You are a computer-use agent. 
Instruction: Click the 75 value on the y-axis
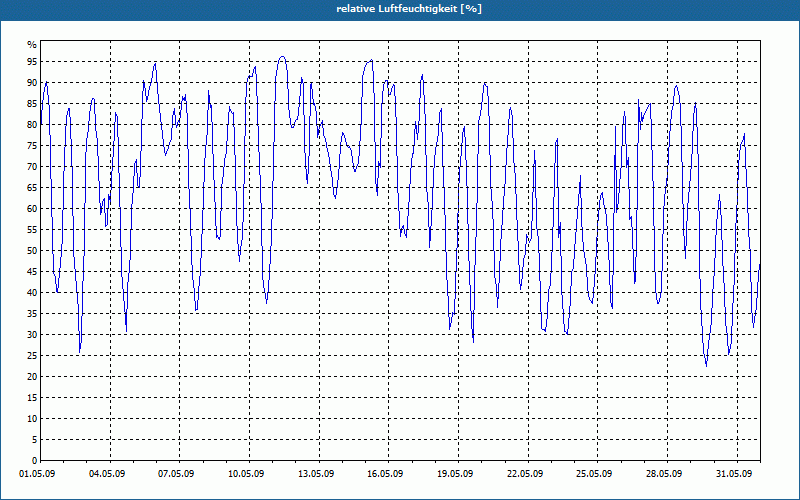pos(32,145)
